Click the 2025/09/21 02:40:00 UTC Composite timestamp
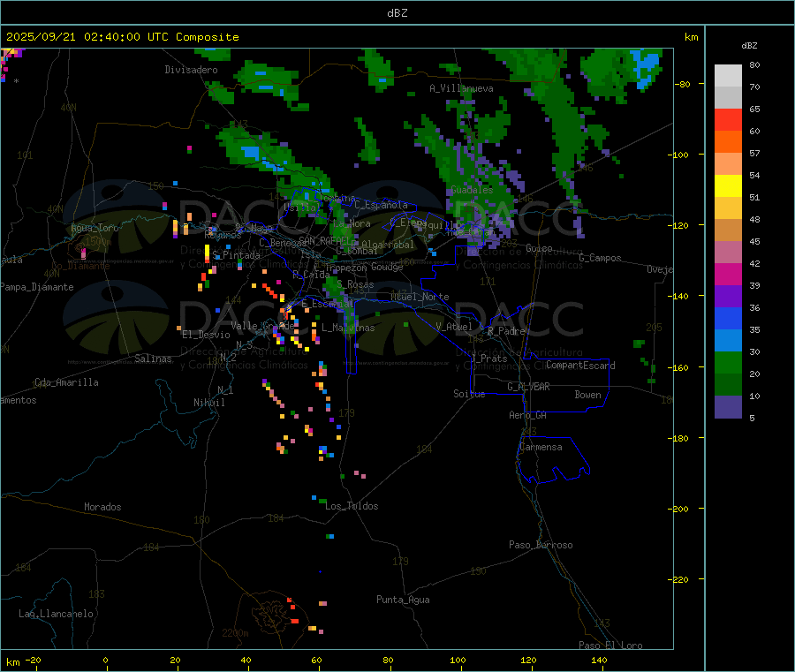795x672 pixels. [122, 37]
